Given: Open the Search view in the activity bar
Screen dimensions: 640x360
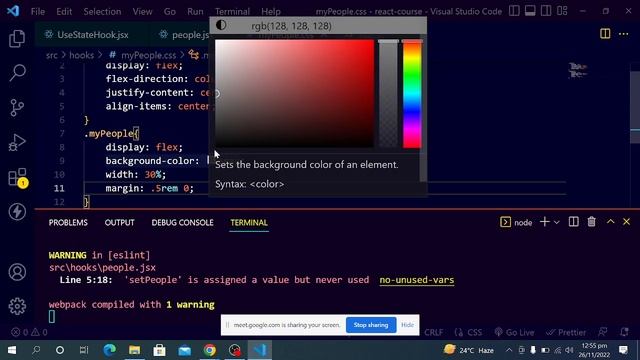Looking at the screenshot, I should [17, 73].
